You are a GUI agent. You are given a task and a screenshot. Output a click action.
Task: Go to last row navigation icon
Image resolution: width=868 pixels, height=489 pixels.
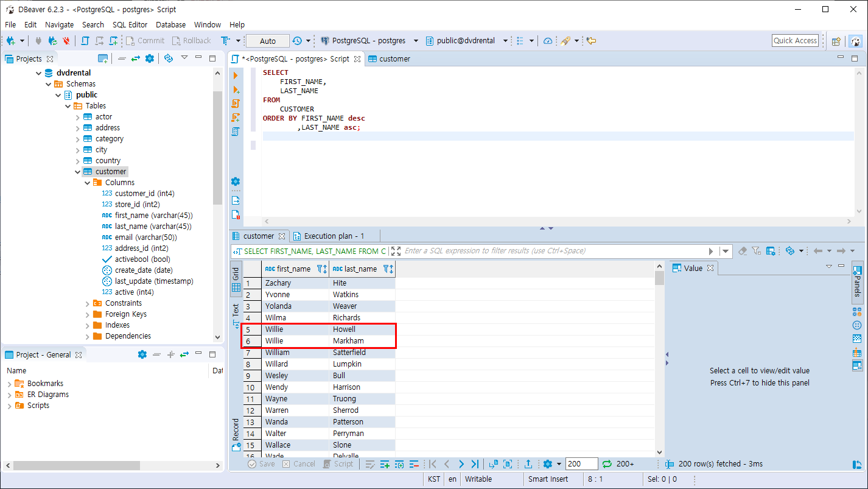pos(475,464)
